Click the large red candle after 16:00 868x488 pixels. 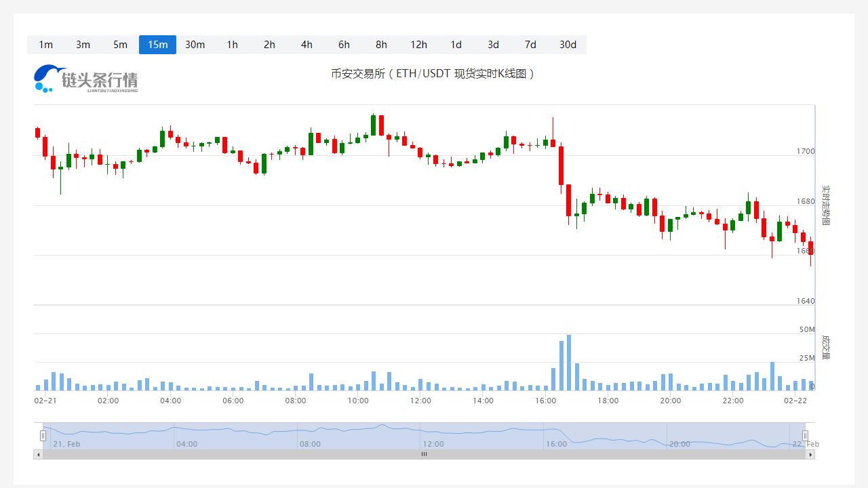click(561, 165)
